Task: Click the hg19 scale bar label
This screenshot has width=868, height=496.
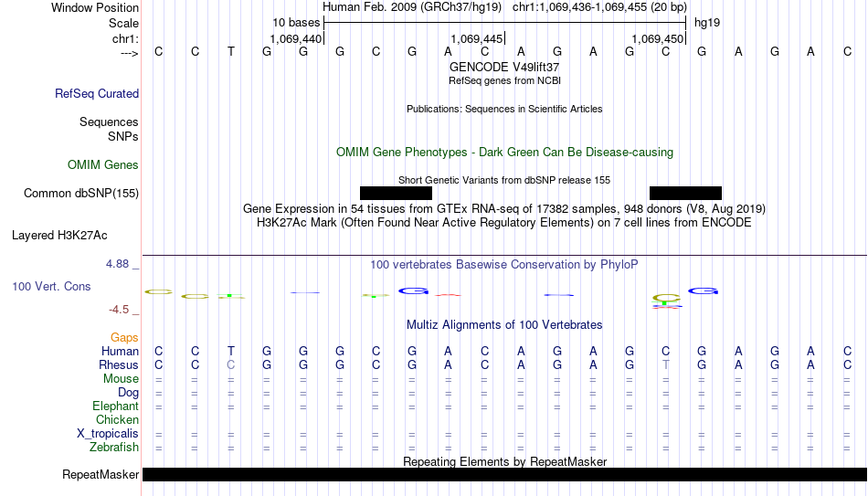Action: 707,23
